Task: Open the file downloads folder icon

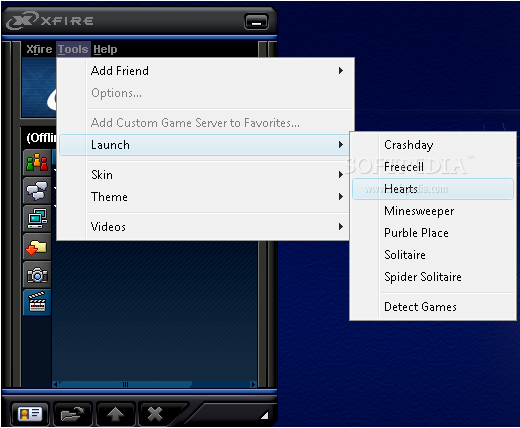Action: pos(37,247)
